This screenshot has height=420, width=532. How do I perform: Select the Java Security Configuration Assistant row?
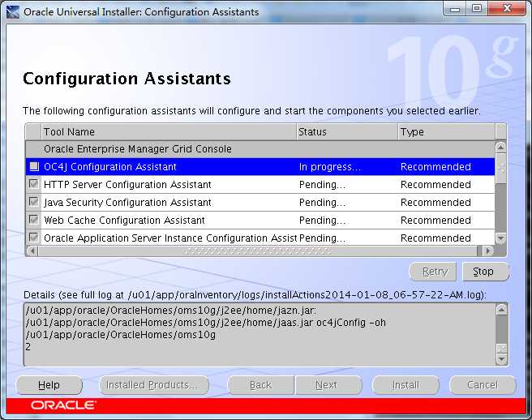coord(260,202)
